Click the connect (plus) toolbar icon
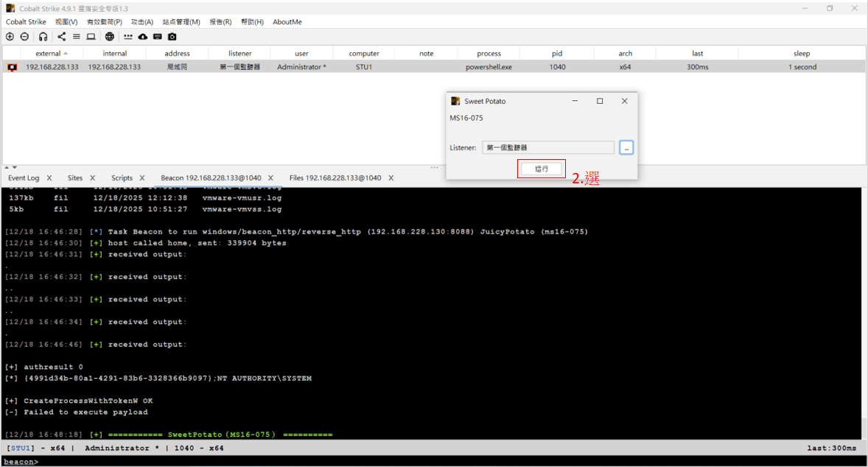The width and height of the screenshot is (868, 467). click(10, 37)
